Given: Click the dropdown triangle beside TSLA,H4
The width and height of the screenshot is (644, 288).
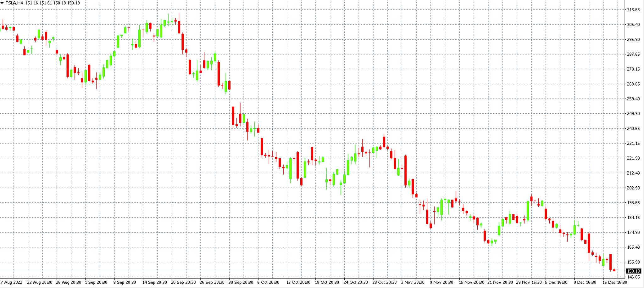Looking at the screenshot, I should click(3, 3).
